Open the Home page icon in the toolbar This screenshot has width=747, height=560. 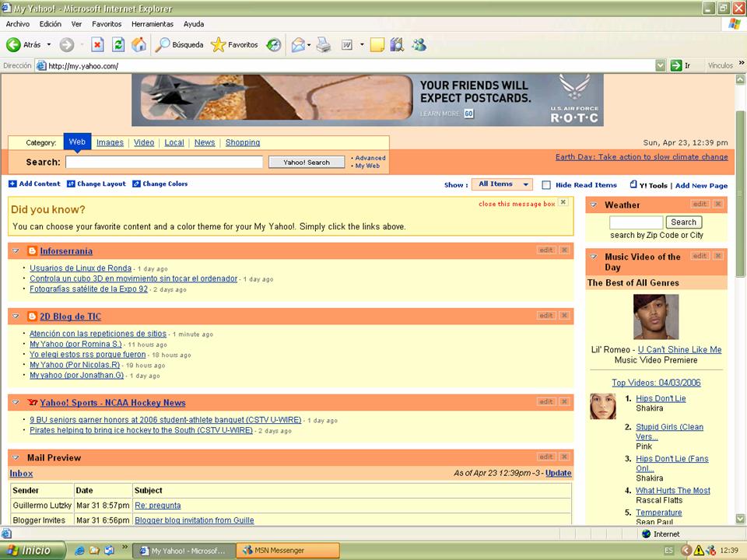pyautogui.click(x=139, y=45)
